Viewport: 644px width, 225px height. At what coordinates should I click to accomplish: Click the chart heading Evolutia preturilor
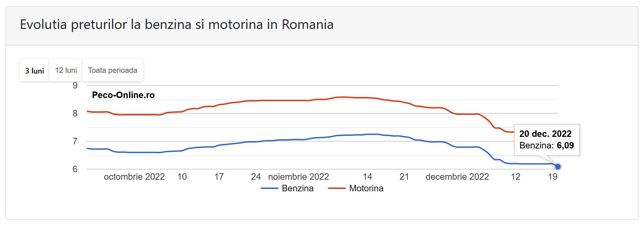point(177,25)
